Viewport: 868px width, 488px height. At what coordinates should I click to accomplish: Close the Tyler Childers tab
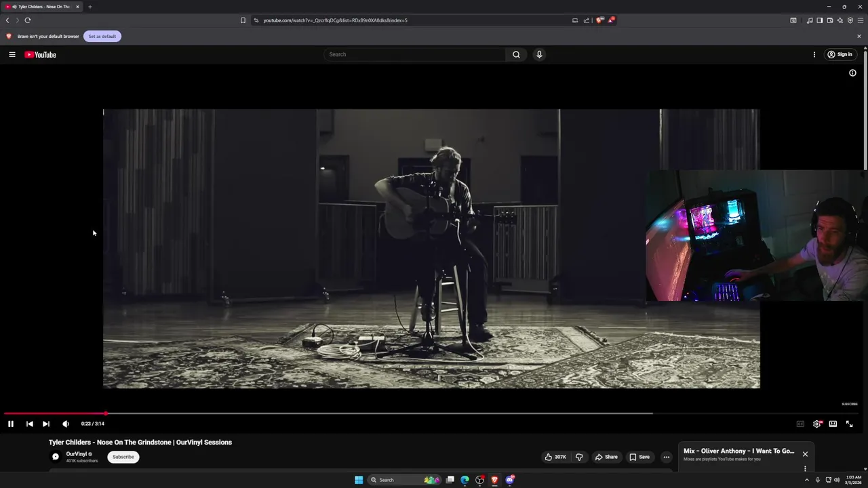[77, 7]
